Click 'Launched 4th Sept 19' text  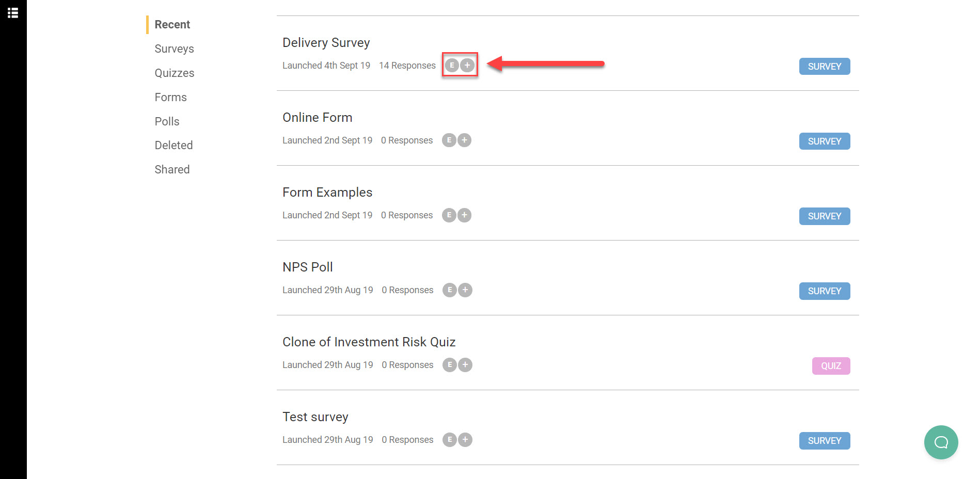(326, 66)
